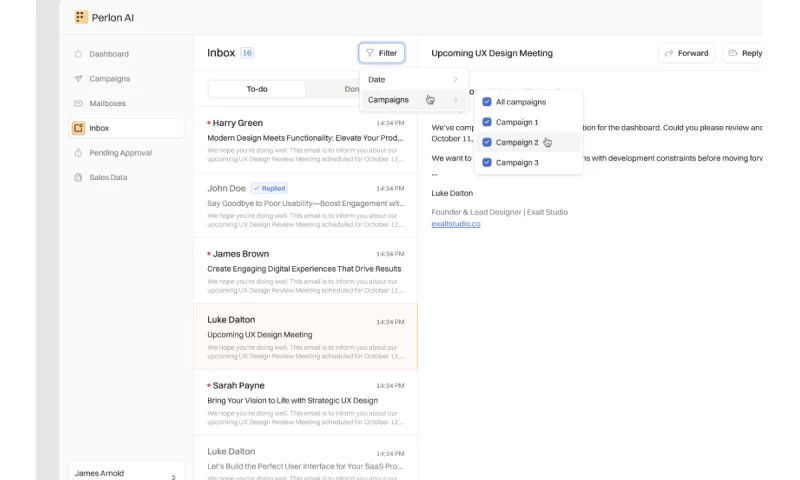Screen dimensions: 800x480
Task: Switch to the To-do tab
Action: coord(257,89)
